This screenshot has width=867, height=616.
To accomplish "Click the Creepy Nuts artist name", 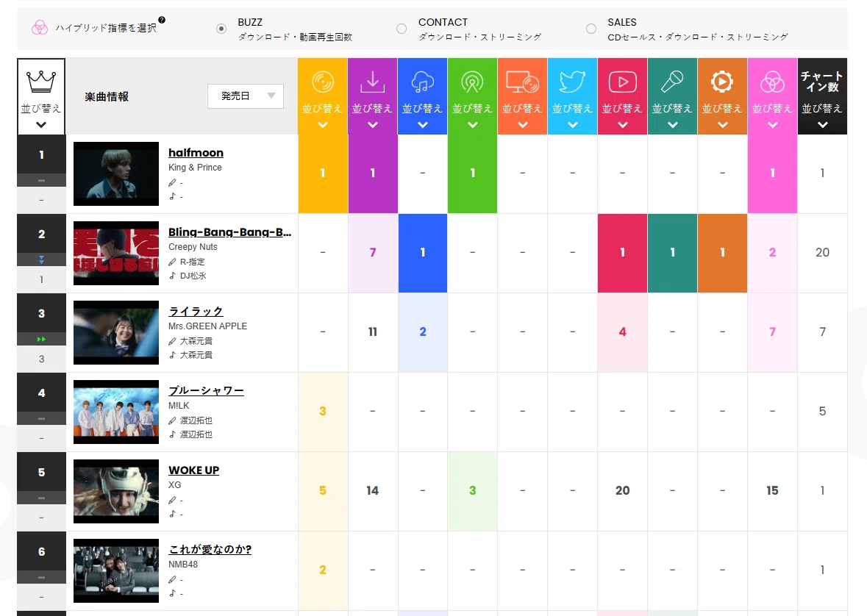I will click(x=193, y=247).
